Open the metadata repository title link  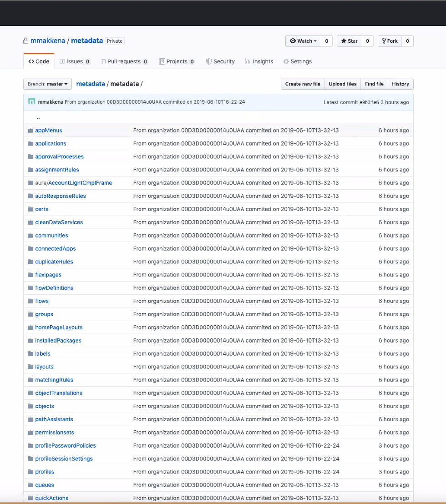(x=87, y=41)
